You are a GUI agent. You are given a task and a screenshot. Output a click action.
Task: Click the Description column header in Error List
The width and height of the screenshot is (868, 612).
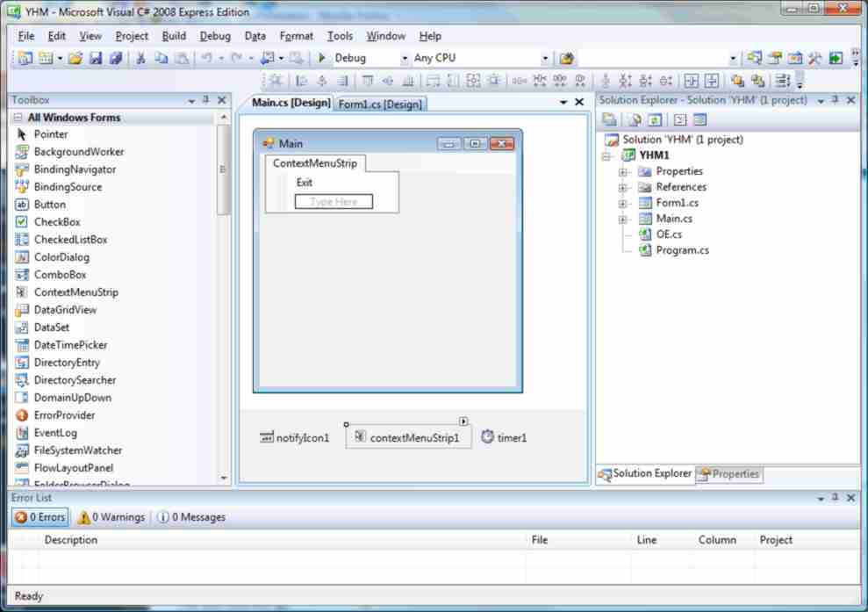click(71, 540)
